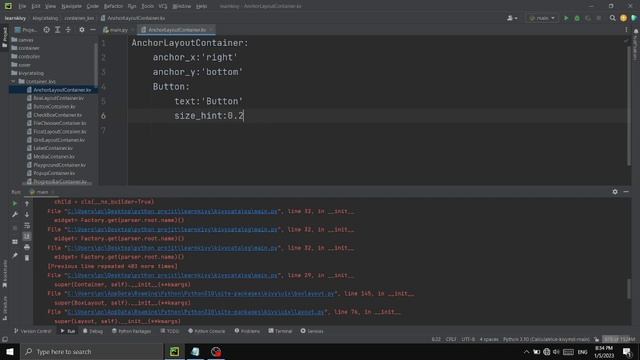Click Collapse All icon in Project panel
This screenshot has width=640, height=360.
pos(68,30)
